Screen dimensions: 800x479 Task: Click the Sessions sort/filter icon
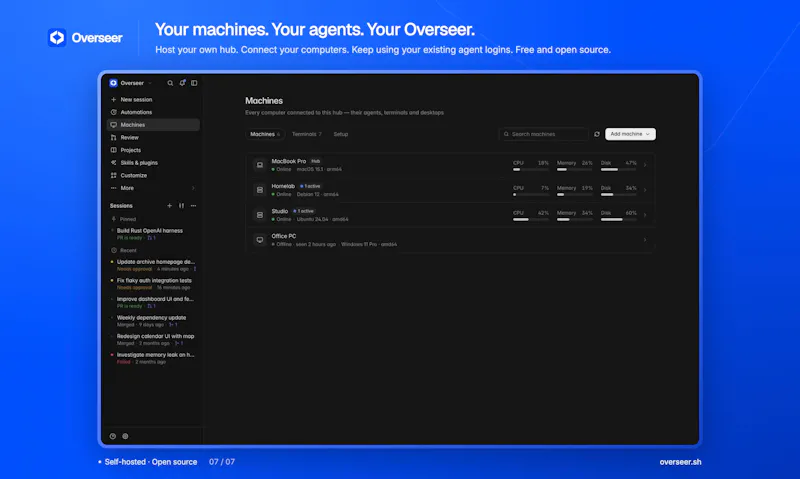[x=181, y=206]
